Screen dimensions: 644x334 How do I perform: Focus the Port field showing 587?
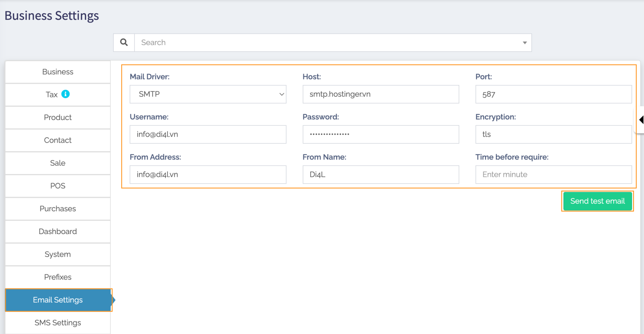tap(553, 94)
